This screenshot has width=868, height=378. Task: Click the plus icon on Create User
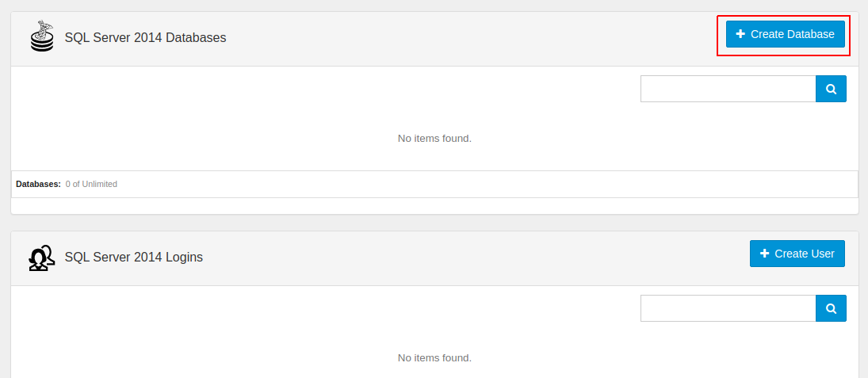tap(764, 254)
